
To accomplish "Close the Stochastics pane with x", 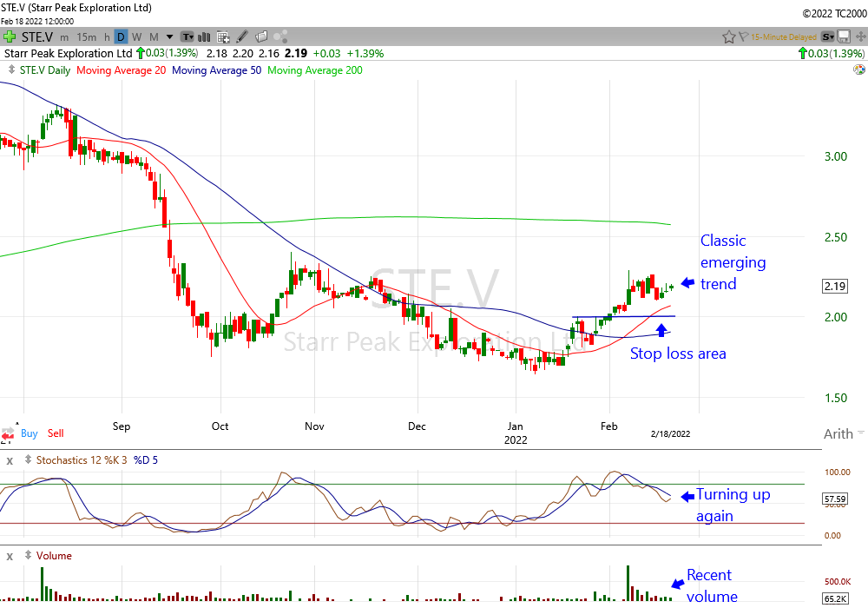I will tap(10, 460).
